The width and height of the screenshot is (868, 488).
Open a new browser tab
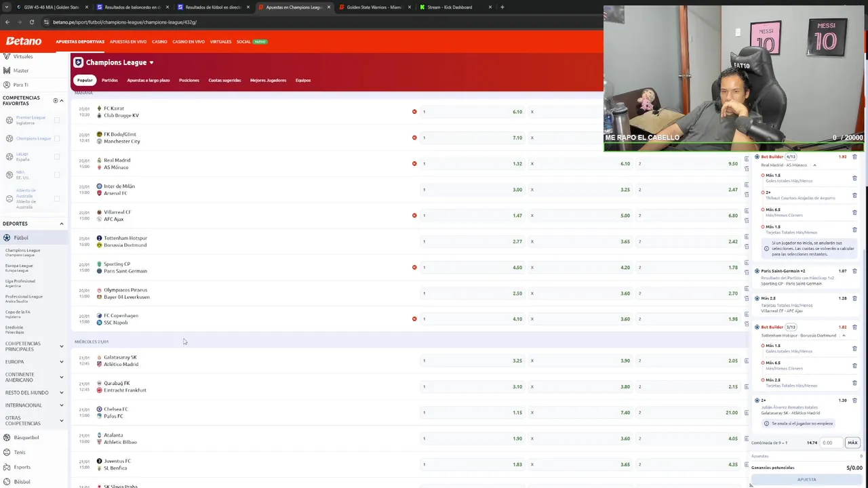coord(502,7)
